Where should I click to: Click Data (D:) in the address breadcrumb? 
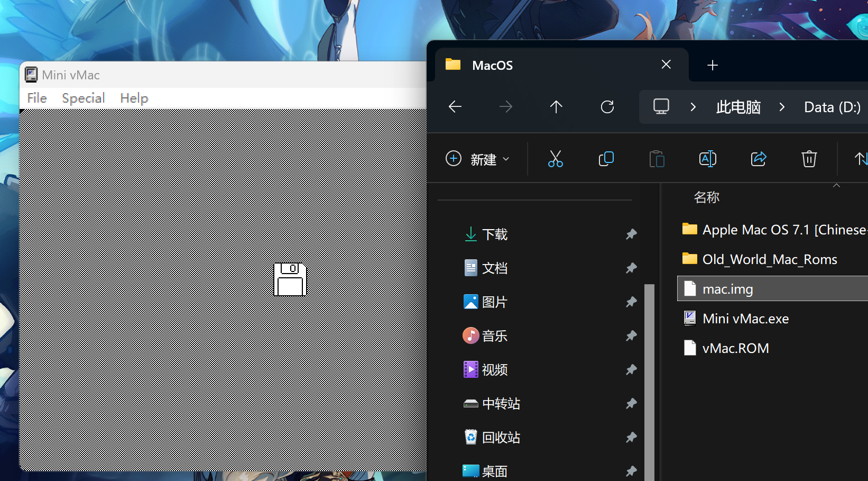click(x=832, y=107)
